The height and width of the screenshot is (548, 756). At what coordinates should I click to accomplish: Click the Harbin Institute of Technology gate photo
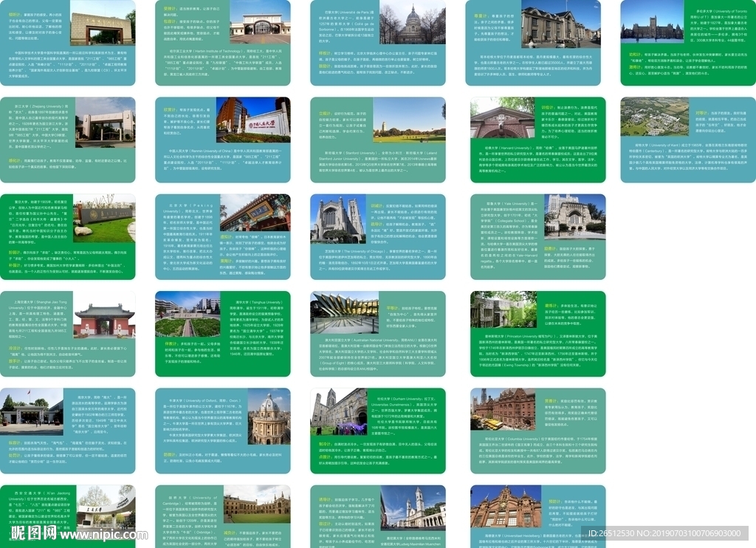pos(259,22)
